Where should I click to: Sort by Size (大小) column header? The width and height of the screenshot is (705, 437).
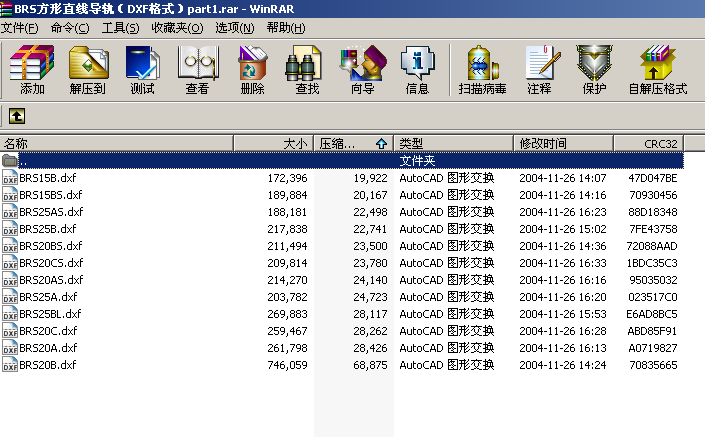pyautogui.click(x=273, y=143)
